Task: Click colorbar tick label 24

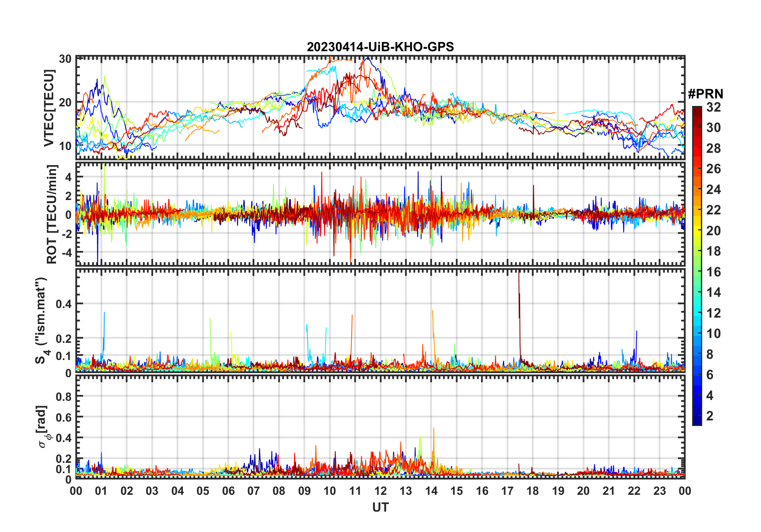Action: pyautogui.click(x=713, y=189)
